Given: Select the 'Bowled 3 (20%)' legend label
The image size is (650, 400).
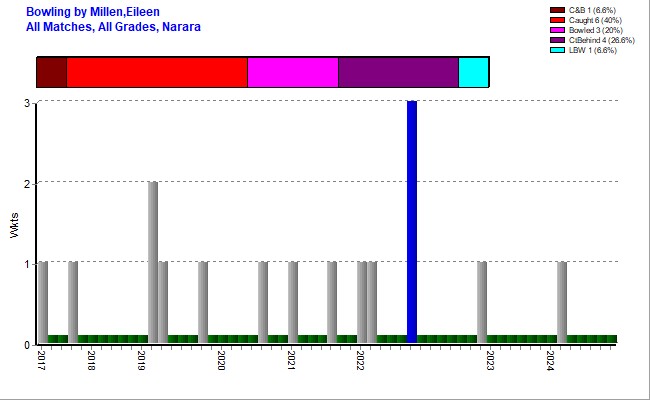Looking at the screenshot, I should click(x=595, y=30).
